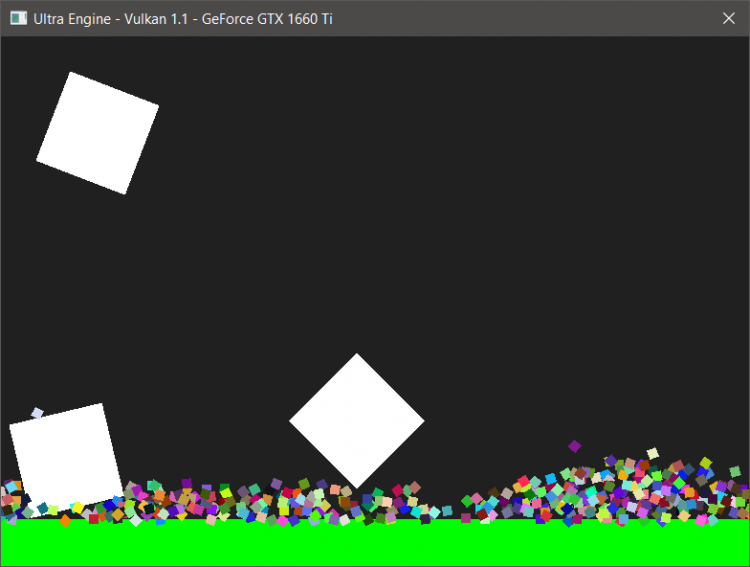Click the orange diamond on the ground at left
Screen dimensions: 750x567
pyautogui.click(x=66, y=520)
